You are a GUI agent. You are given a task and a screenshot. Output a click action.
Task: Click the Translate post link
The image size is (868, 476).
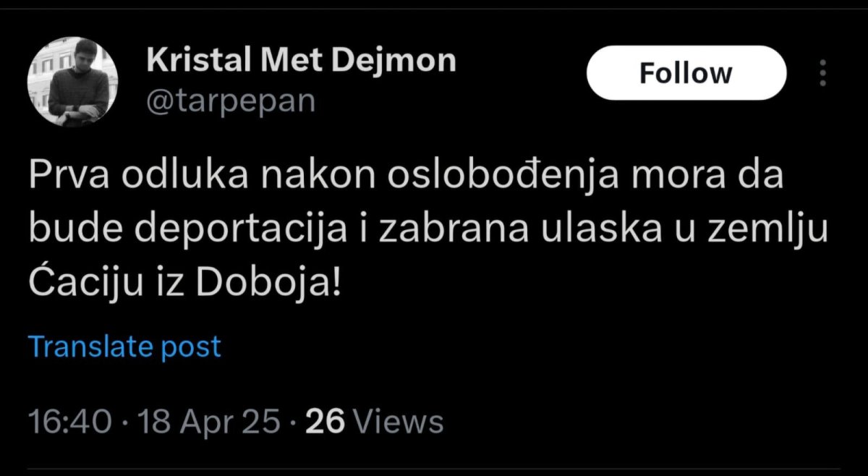tap(124, 347)
